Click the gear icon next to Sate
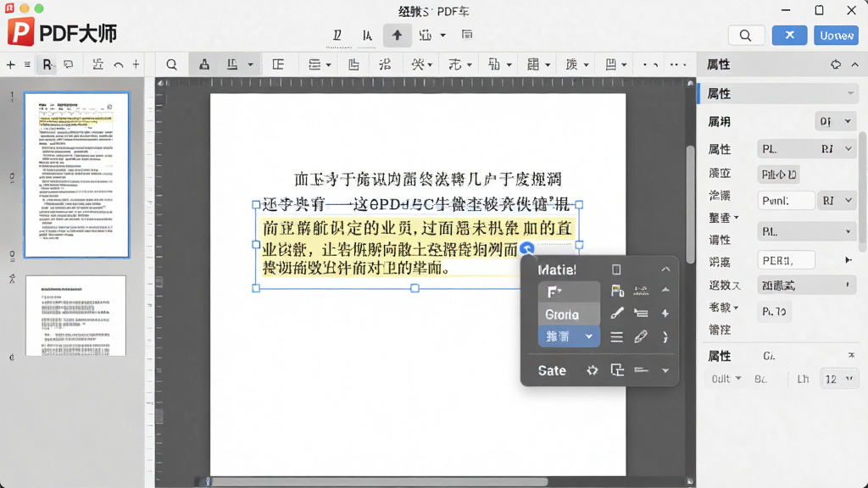The width and height of the screenshot is (868, 488). 593,370
